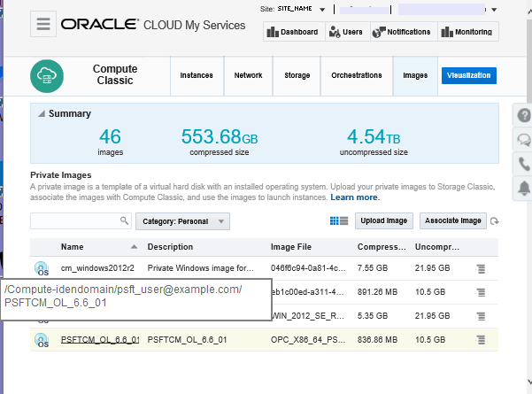
Task: Open the bell alerts side icon
Action: tap(524, 187)
